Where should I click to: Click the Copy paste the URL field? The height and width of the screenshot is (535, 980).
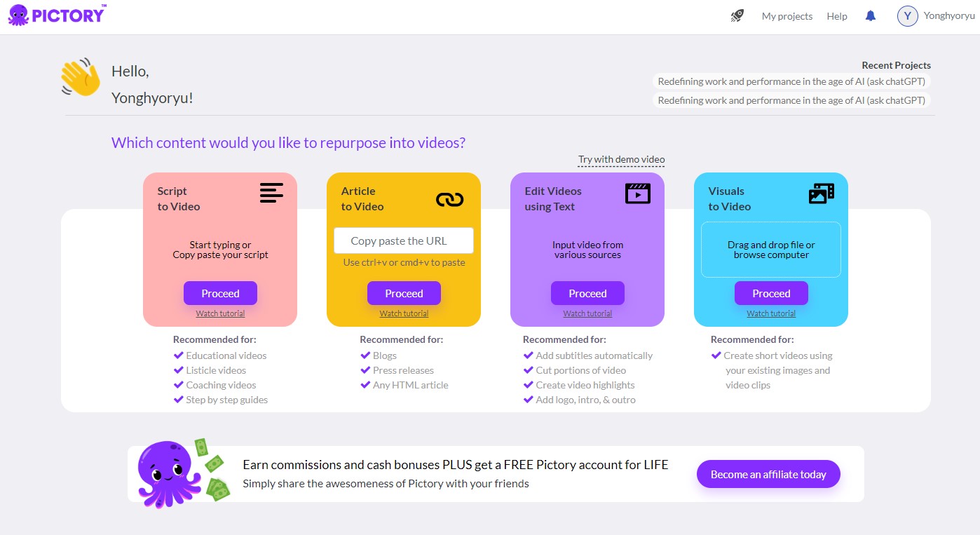(404, 241)
